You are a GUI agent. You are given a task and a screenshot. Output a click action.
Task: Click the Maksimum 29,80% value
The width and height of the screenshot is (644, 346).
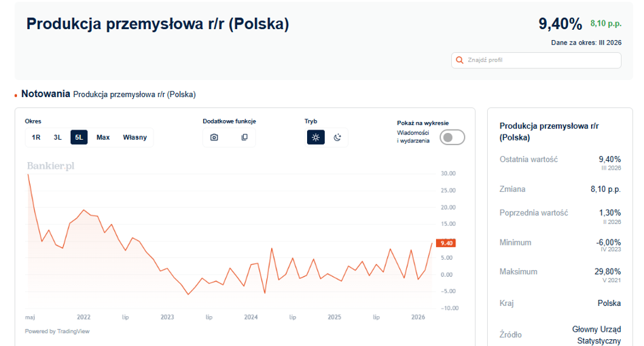tap(608, 271)
